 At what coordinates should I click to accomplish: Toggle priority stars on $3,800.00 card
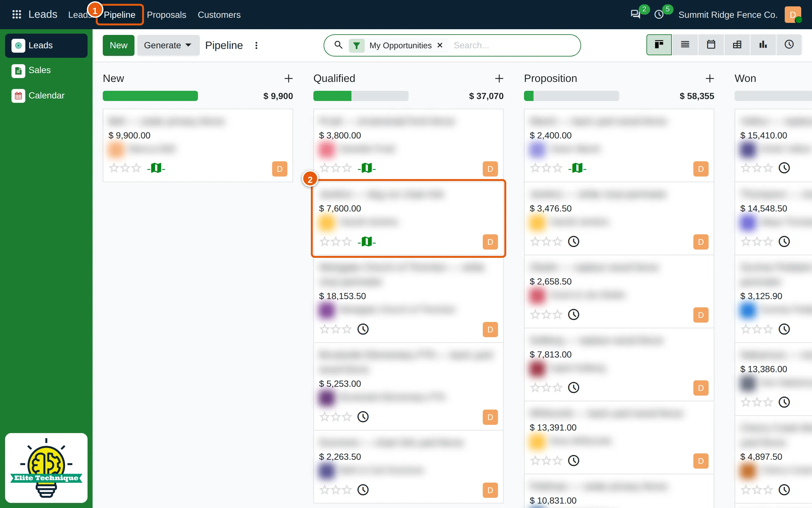(336, 168)
